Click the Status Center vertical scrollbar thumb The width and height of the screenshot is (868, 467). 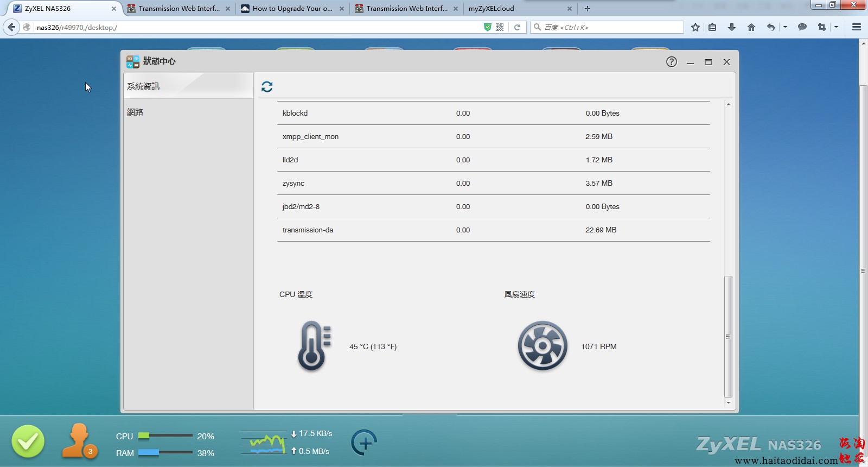[728, 336]
